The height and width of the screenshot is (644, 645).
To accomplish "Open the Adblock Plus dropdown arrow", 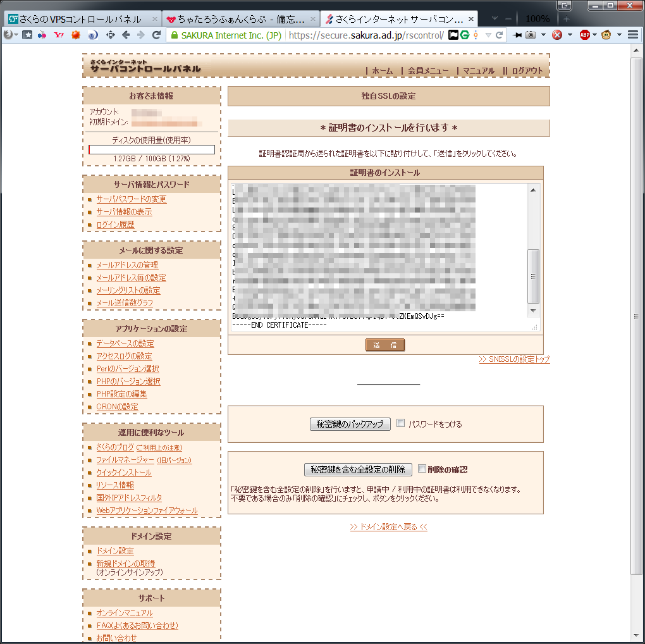I will click(595, 35).
